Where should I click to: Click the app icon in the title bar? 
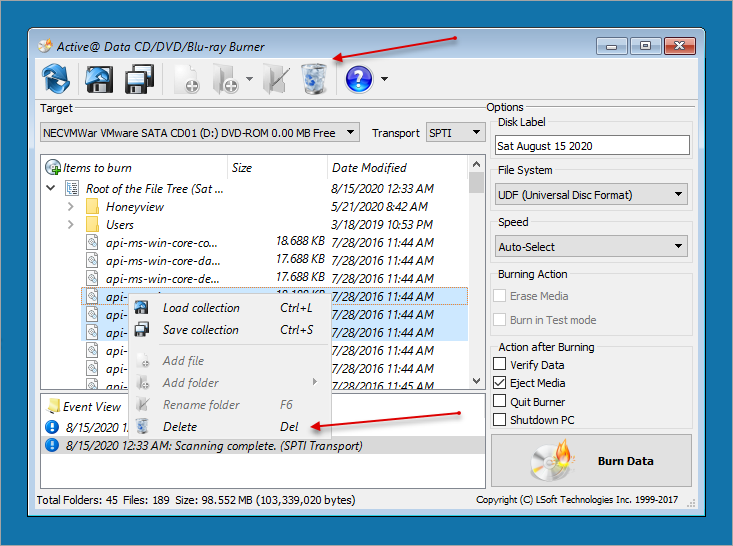45,46
